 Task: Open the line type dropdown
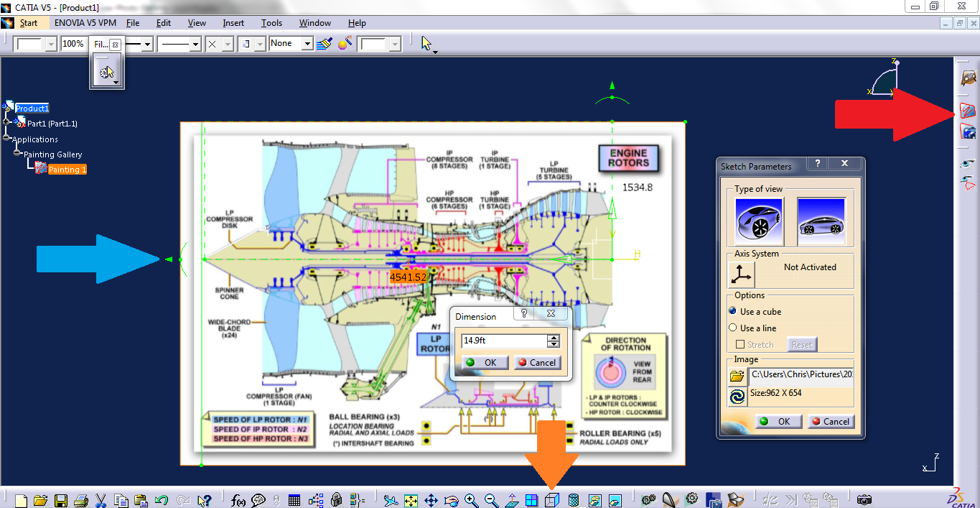pos(195,45)
